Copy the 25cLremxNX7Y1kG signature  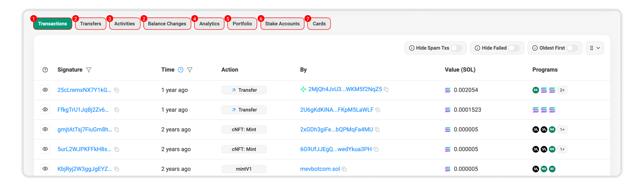[x=117, y=90]
